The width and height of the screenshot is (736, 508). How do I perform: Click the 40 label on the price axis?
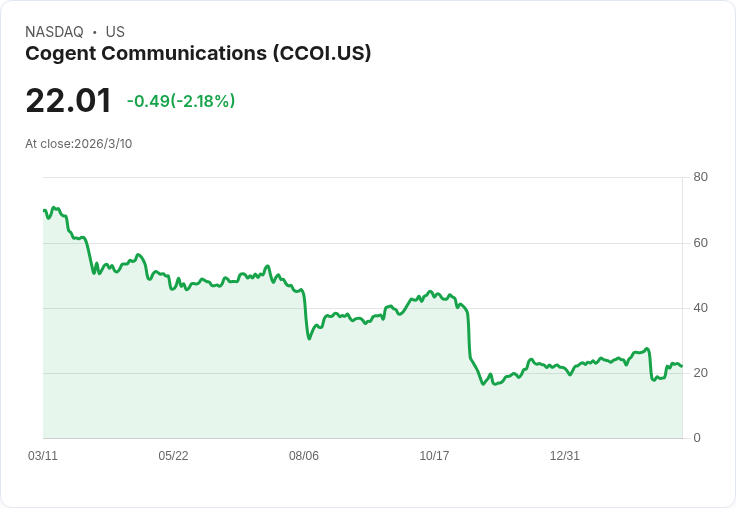pyautogui.click(x=700, y=308)
